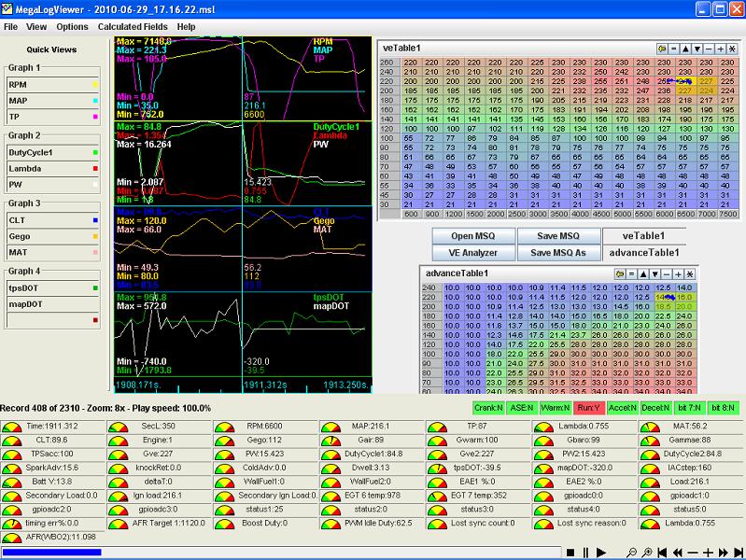
Task: Click the asterisk icon in advanceTable1 toolbar
Action: tap(688, 273)
